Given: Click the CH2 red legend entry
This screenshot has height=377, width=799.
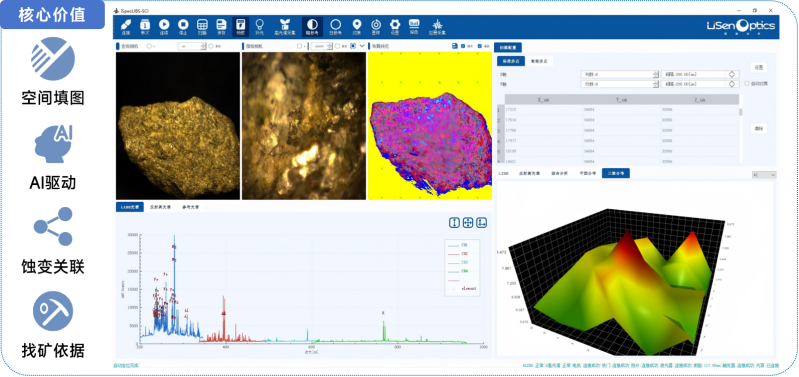Looking at the screenshot, I should tap(459, 253).
